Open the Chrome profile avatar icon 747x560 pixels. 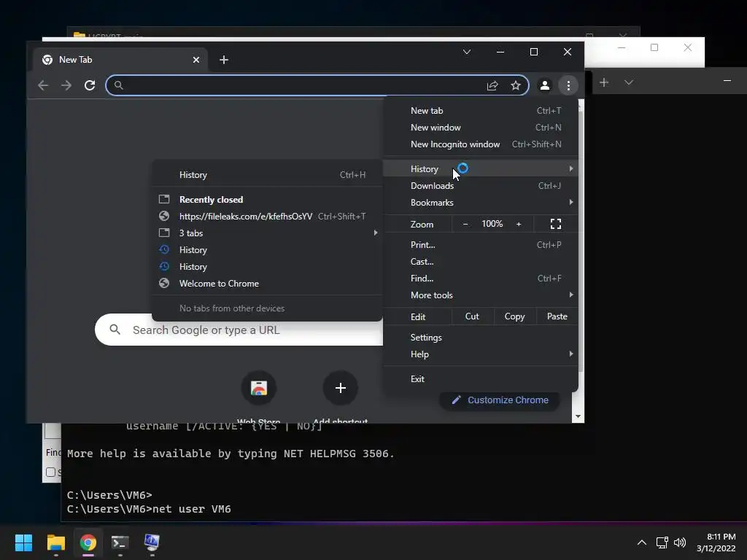tap(544, 85)
